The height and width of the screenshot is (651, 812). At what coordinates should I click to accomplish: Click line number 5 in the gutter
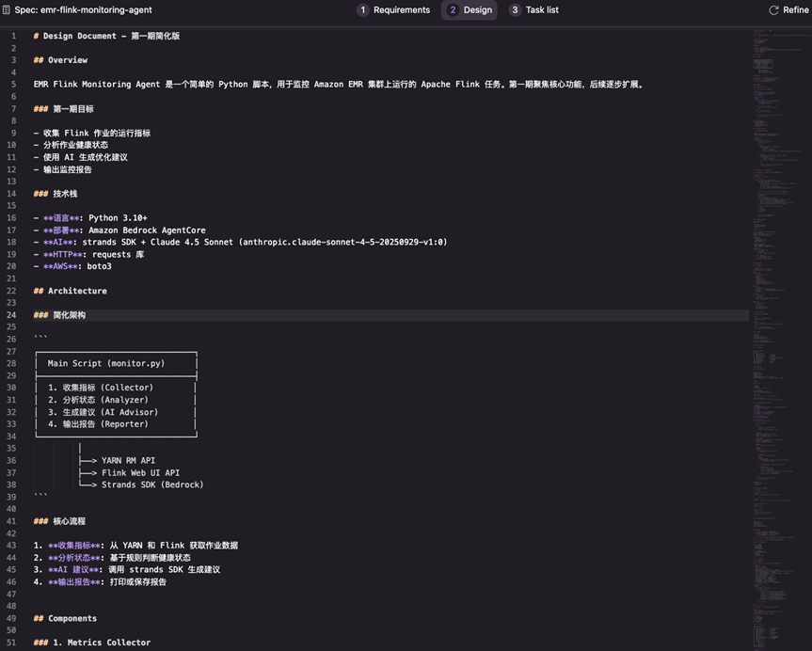click(x=13, y=85)
